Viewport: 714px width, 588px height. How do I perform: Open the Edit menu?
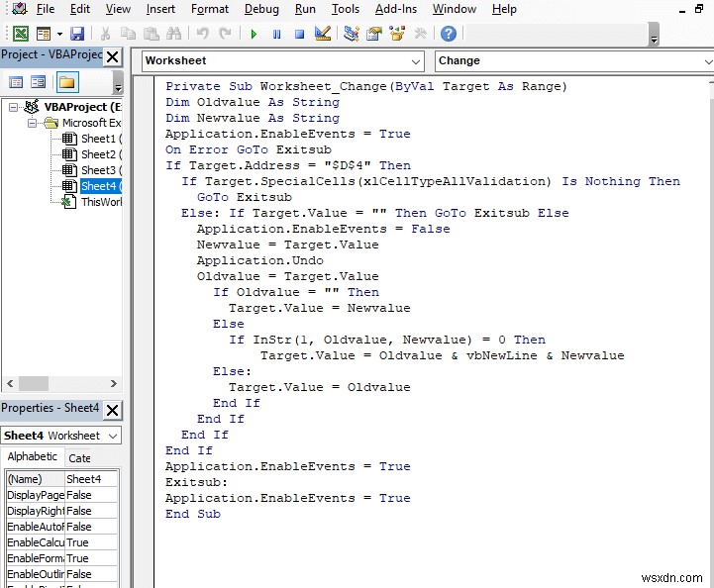pos(80,9)
